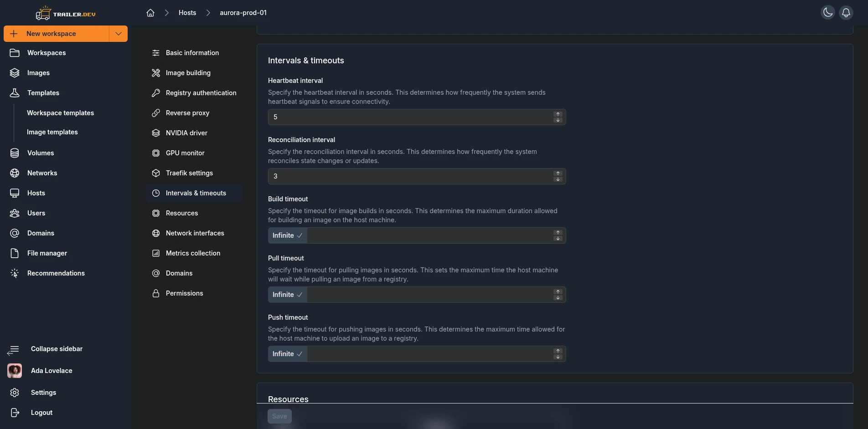
Task: Increase Reconciliation interval with the up arrow
Action: coord(558,174)
